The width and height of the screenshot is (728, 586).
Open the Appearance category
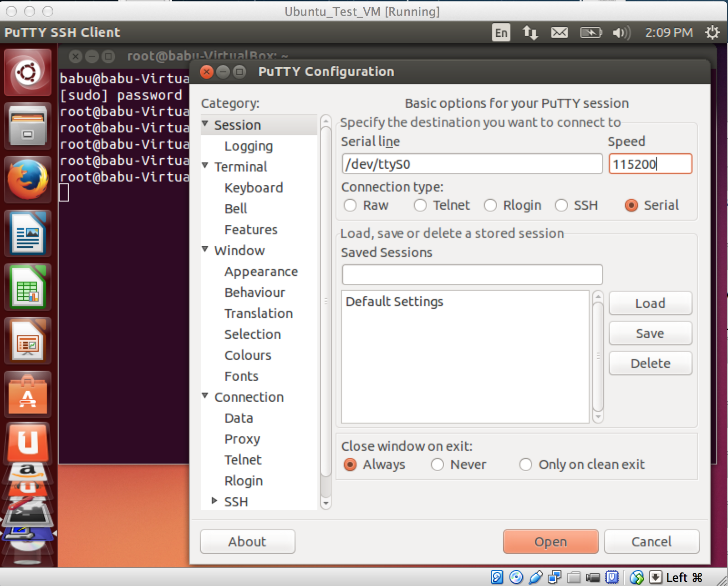click(x=261, y=272)
